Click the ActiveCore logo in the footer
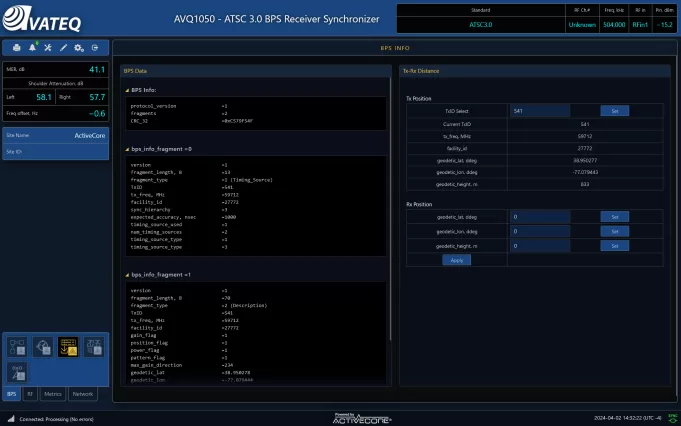Viewport: 681px width, 426px height. tap(362, 419)
